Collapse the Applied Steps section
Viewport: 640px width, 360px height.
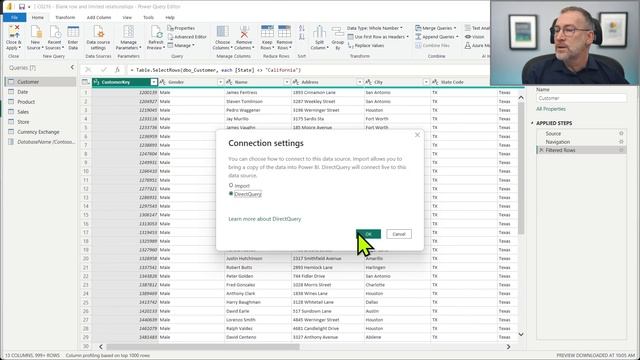coord(532,123)
